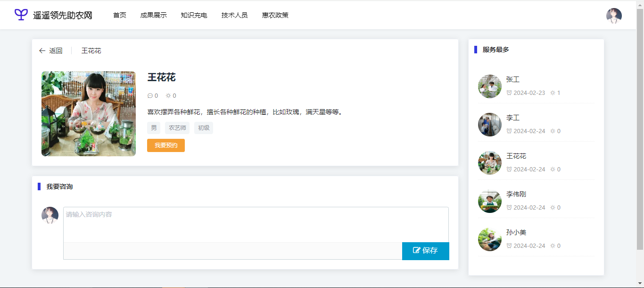
Task: Click the name 孙小美 in sidebar
Action: point(516,233)
